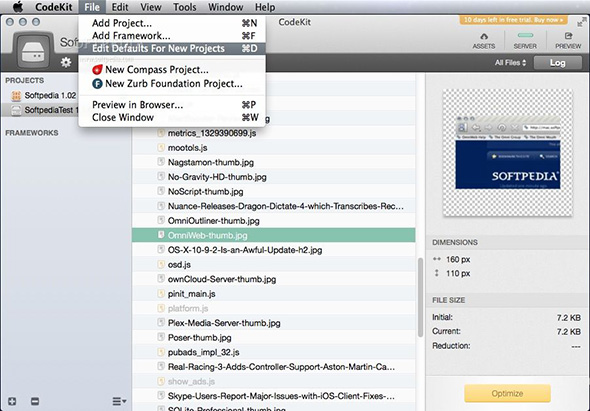This screenshot has width=590, height=411.
Task: Expand the sidebar list options menu
Action: [119, 402]
